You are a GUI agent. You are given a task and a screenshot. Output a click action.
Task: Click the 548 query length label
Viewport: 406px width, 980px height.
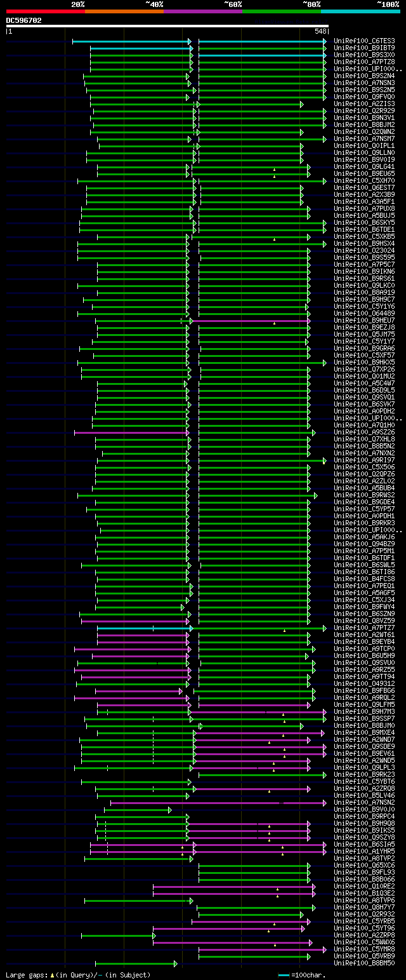pyautogui.click(x=320, y=31)
